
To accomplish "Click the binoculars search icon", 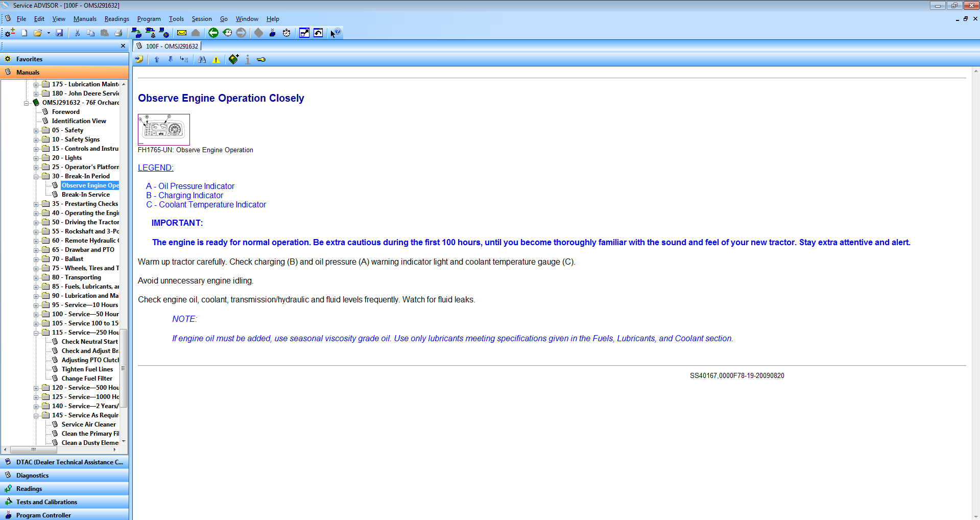I will point(202,60).
